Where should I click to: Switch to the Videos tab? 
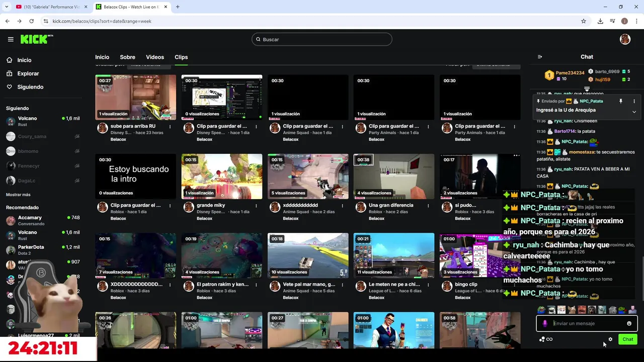point(155,57)
